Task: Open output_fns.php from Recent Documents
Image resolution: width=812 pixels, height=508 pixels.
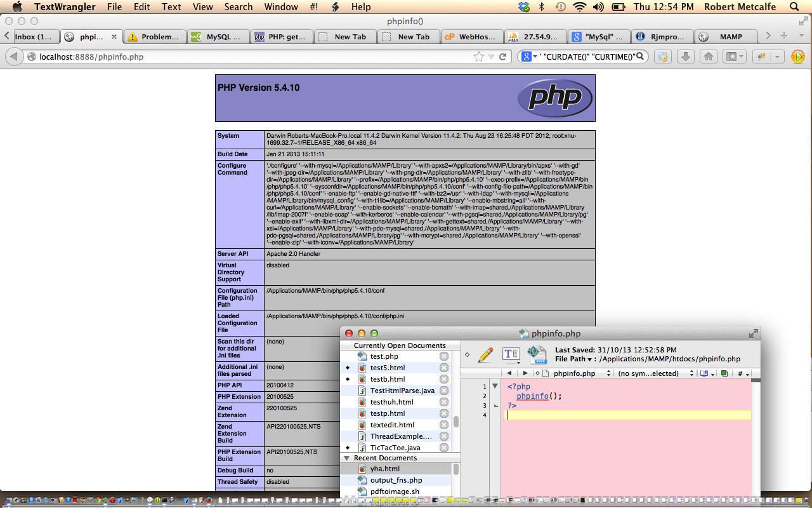Action: pyautogui.click(x=397, y=480)
